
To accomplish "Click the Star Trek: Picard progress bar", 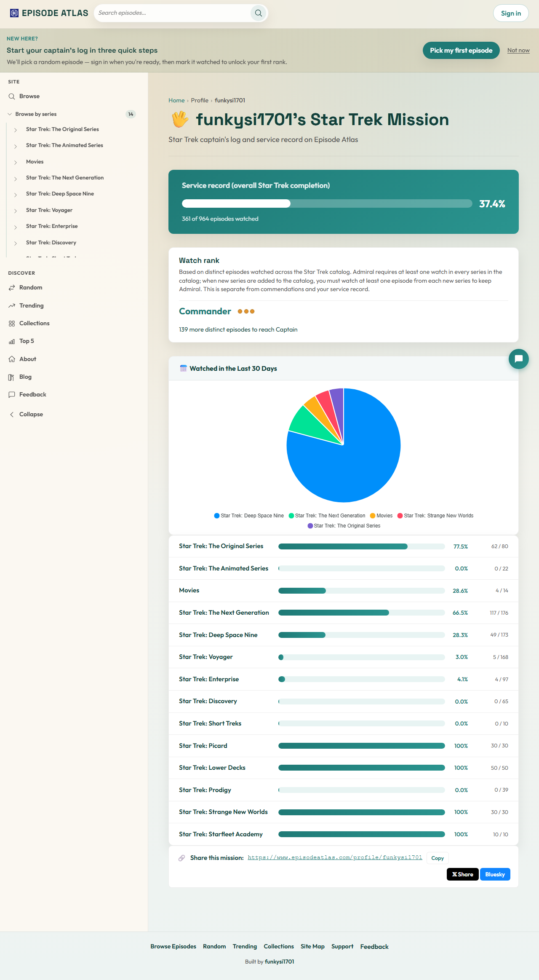I will pyautogui.click(x=362, y=746).
